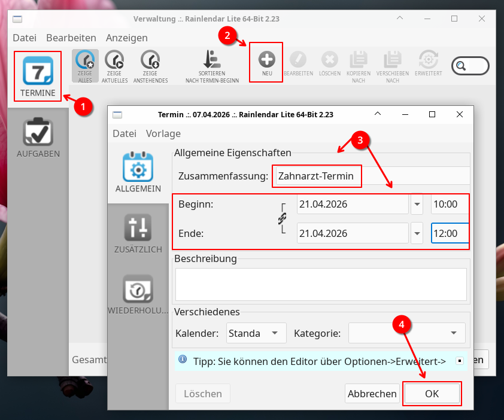Toggle the small box beside the tip
504x420 pixels.
pos(459,361)
